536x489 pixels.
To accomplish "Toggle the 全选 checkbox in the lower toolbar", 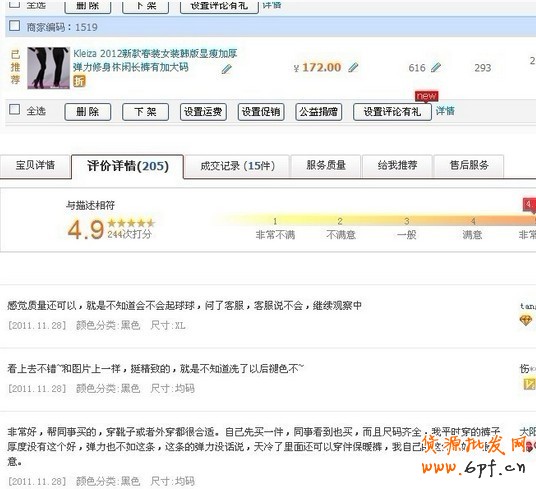I will pyautogui.click(x=14, y=109).
